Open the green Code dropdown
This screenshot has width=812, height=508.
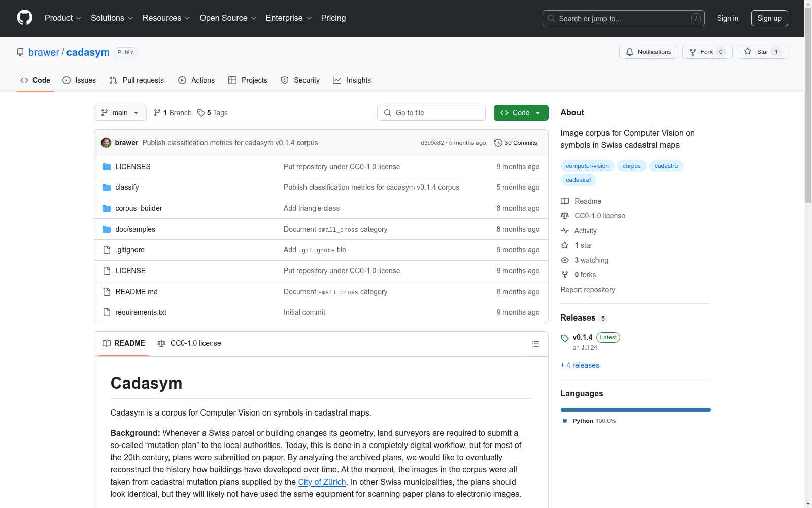point(521,113)
